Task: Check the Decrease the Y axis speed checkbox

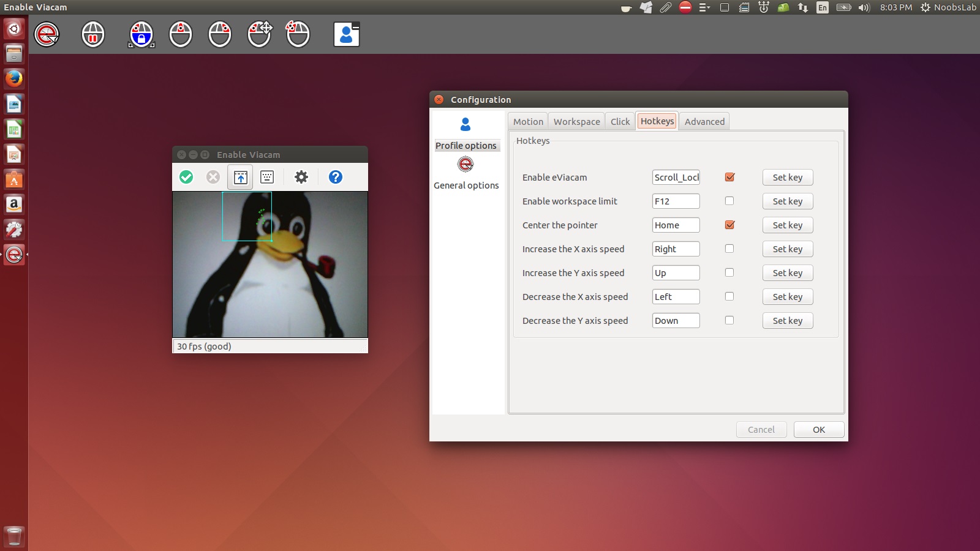Action: click(729, 320)
